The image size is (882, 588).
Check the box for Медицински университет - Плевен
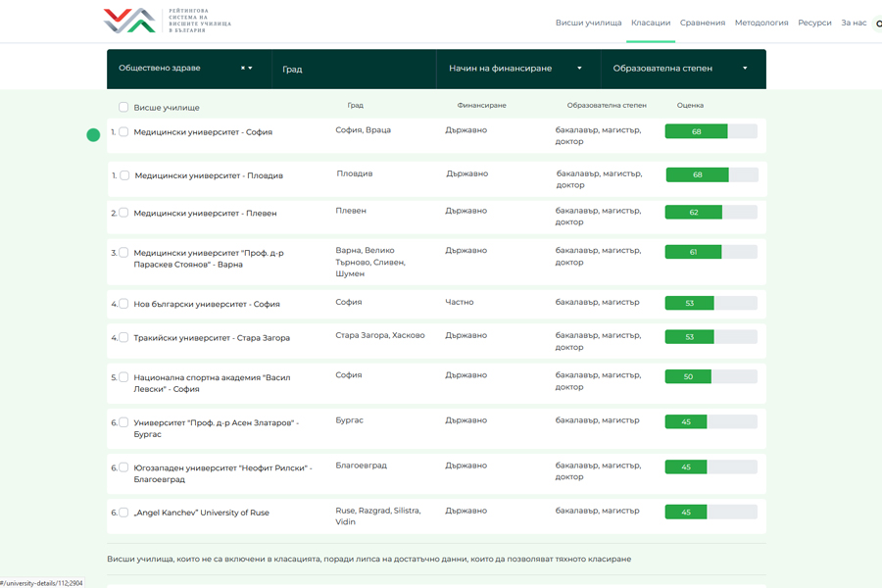click(x=123, y=213)
